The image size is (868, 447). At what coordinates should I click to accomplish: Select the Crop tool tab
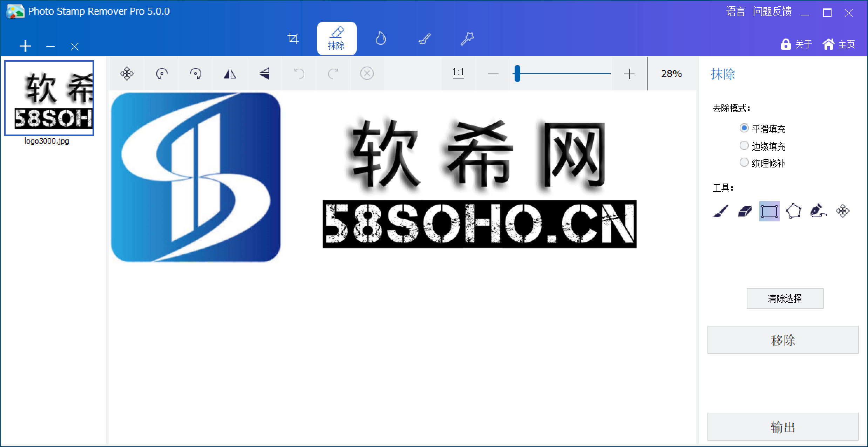pos(293,39)
